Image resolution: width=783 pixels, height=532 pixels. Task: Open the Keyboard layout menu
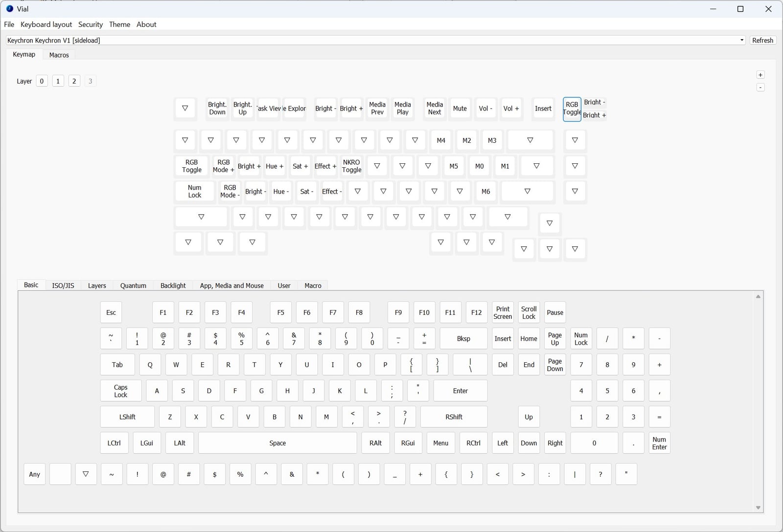(x=46, y=24)
